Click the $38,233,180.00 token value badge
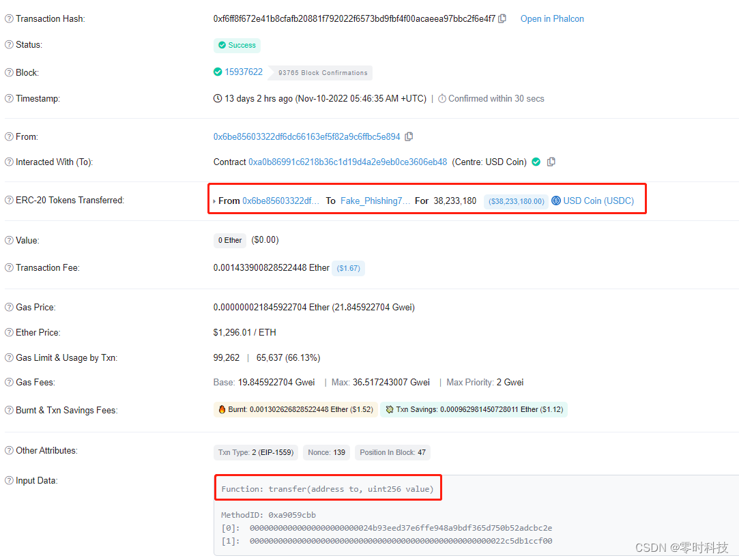739x560 pixels. pos(516,202)
